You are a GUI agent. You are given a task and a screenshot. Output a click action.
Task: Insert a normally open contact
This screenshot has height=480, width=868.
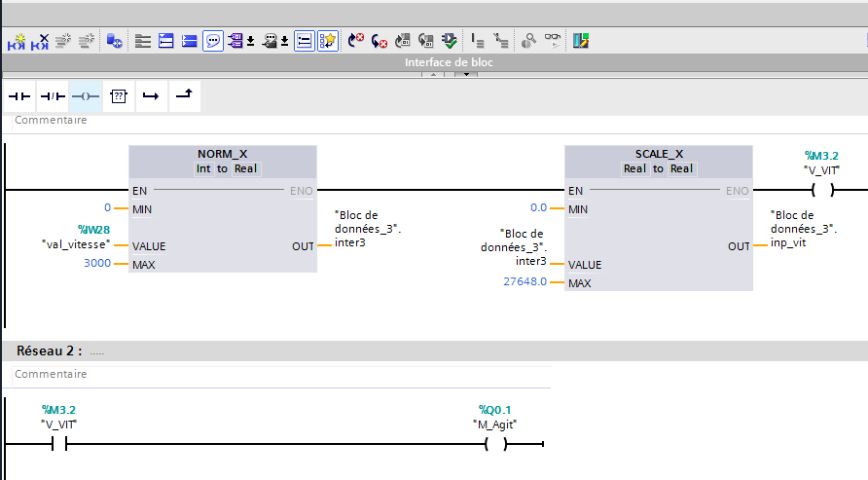point(19,96)
